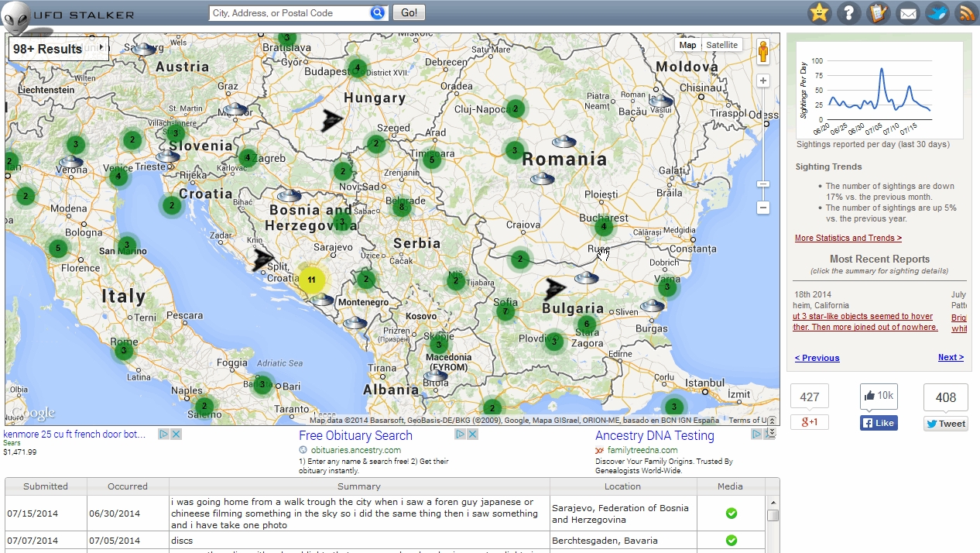Go to Previous recent reports
The image size is (980, 553).
(x=817, y=358)
